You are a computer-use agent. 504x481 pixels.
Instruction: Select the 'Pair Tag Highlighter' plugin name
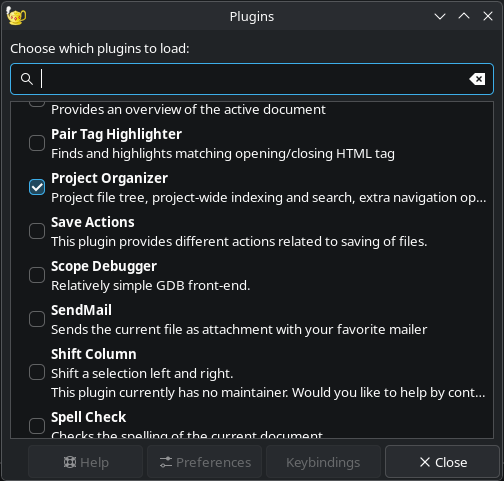point(116,134)
